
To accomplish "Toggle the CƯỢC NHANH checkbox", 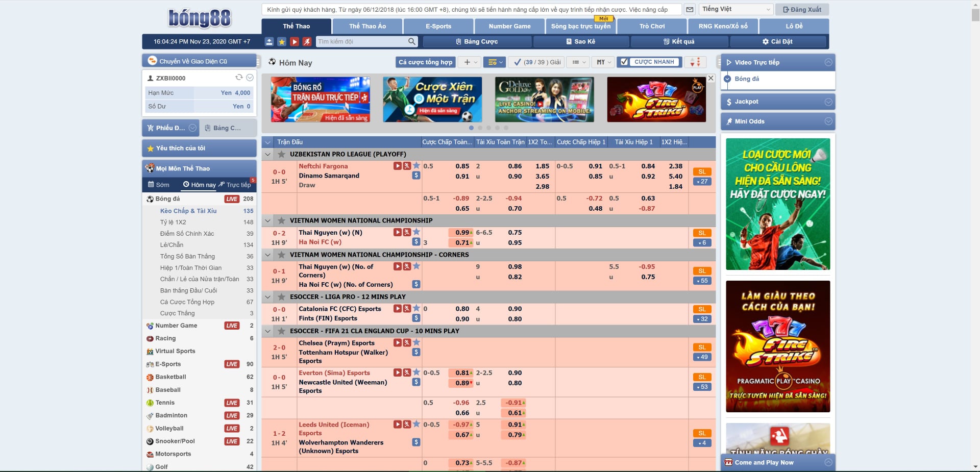I will [624, 62].
